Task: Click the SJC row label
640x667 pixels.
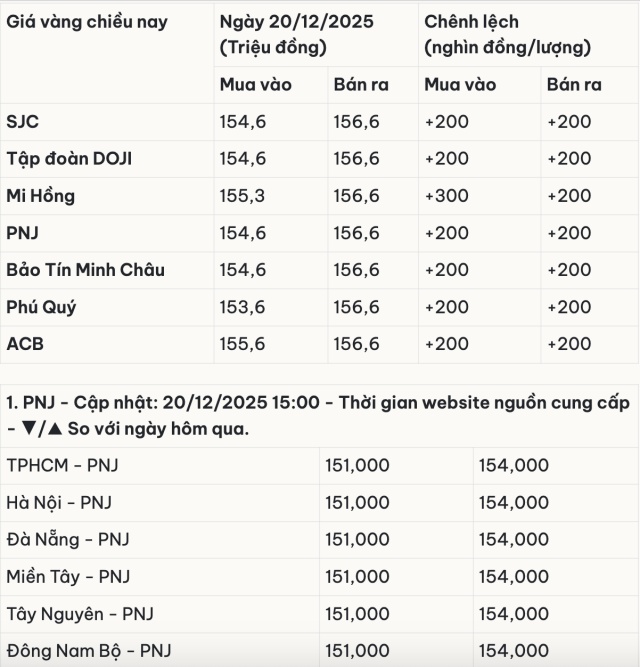Action: click(x=23, y=122)
